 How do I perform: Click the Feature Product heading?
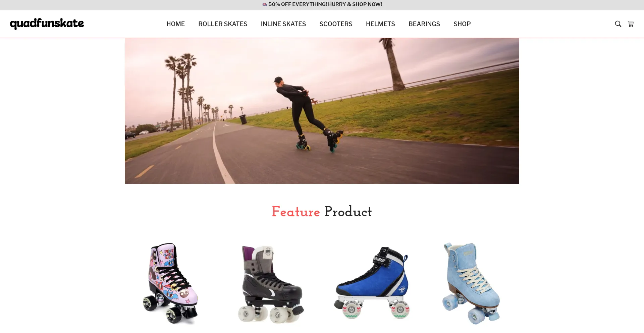click(322, 212)
